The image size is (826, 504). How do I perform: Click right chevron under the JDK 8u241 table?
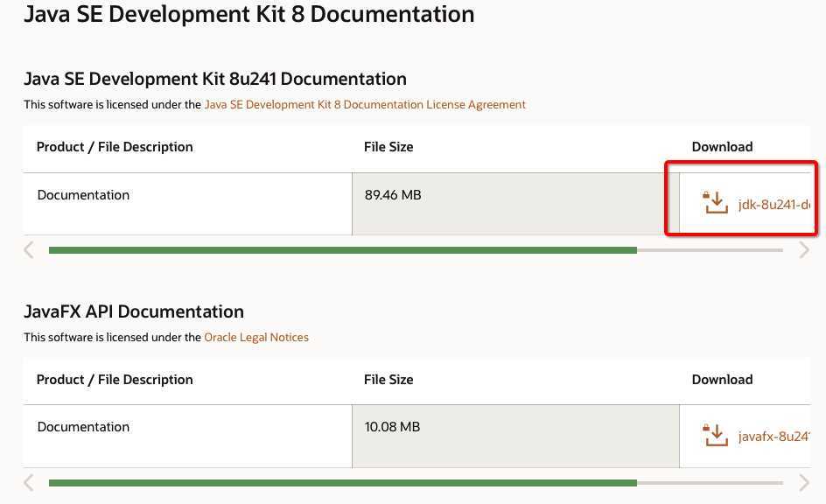[803, 249]
